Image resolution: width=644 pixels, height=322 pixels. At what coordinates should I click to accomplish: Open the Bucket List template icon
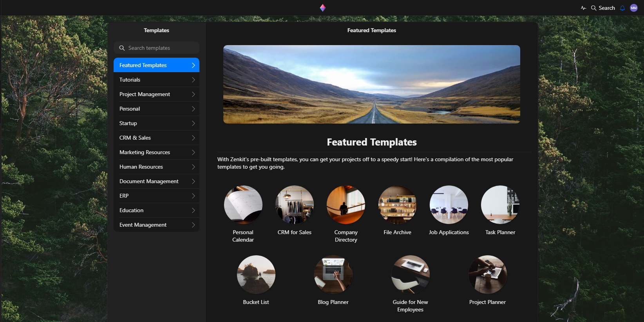click(256, 275)
